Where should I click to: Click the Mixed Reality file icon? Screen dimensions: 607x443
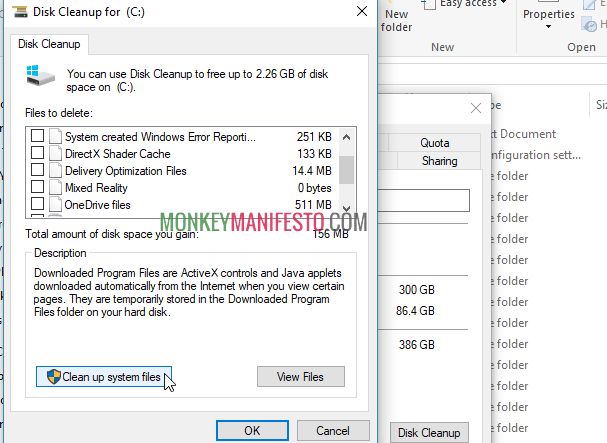coord(55,187)
